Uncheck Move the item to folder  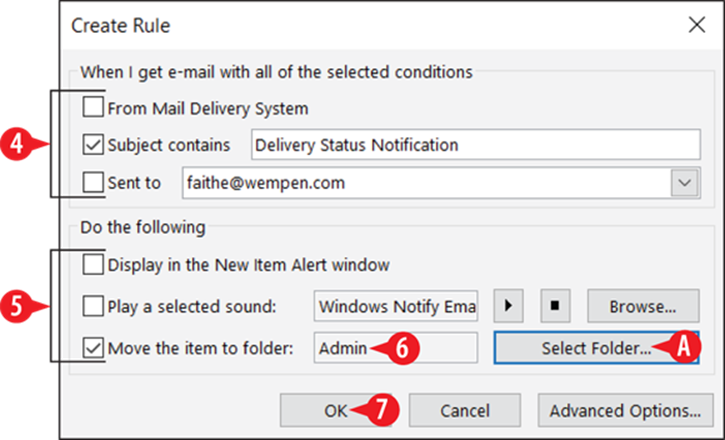coord(93,348)
